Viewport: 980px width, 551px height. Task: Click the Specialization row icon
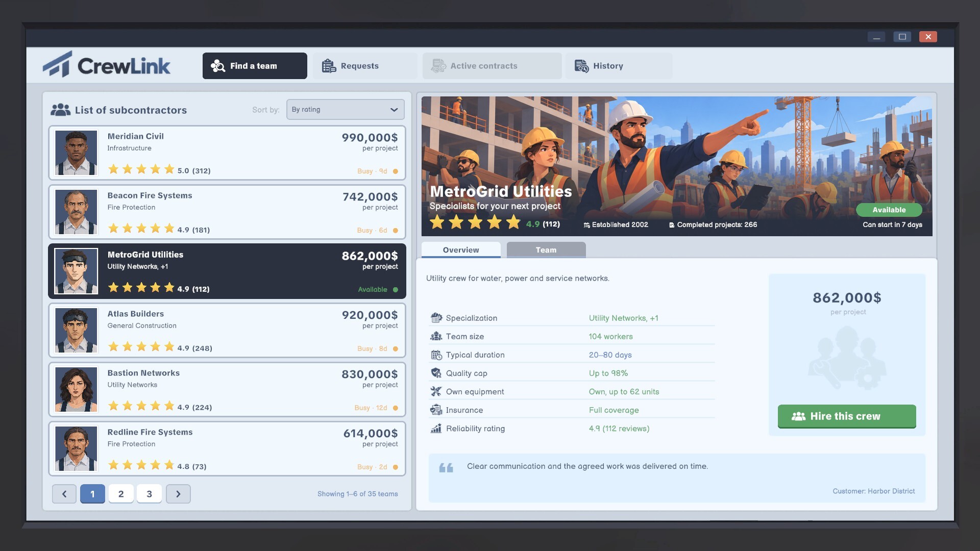coord(436,318)
